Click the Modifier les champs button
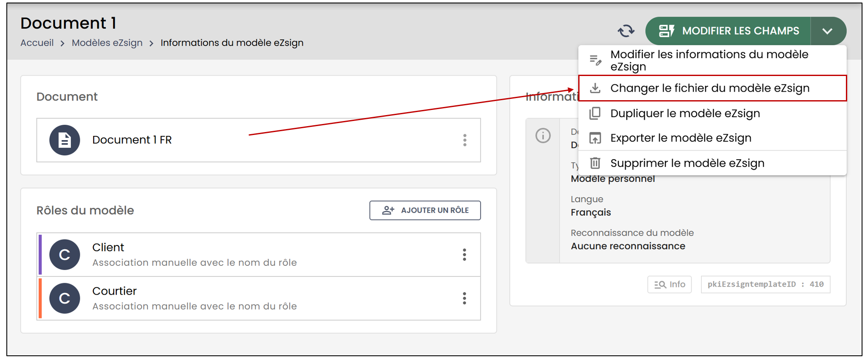The height and width of the screenshot is (363, 868). [728, 31]
